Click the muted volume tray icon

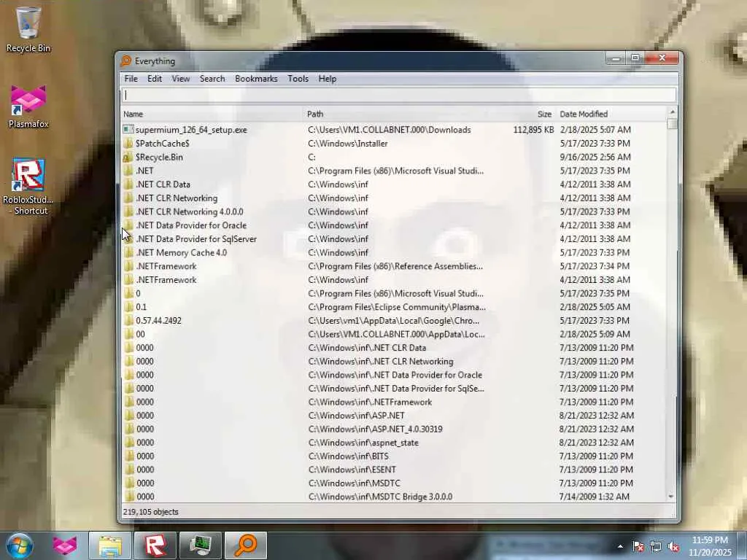[673, 547]
